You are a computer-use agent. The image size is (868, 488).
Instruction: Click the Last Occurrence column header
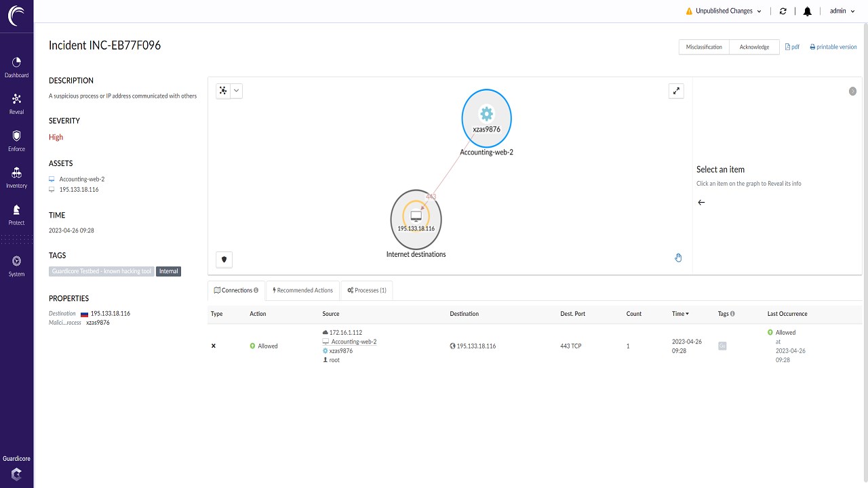pos(787,314)
